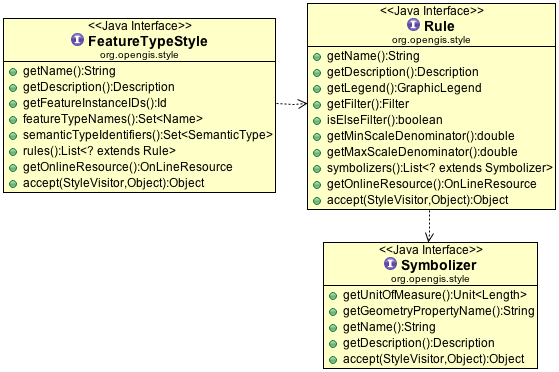Click getGeometryPropertyName():String method
559x372 pixels.
[x=439, y=311]
